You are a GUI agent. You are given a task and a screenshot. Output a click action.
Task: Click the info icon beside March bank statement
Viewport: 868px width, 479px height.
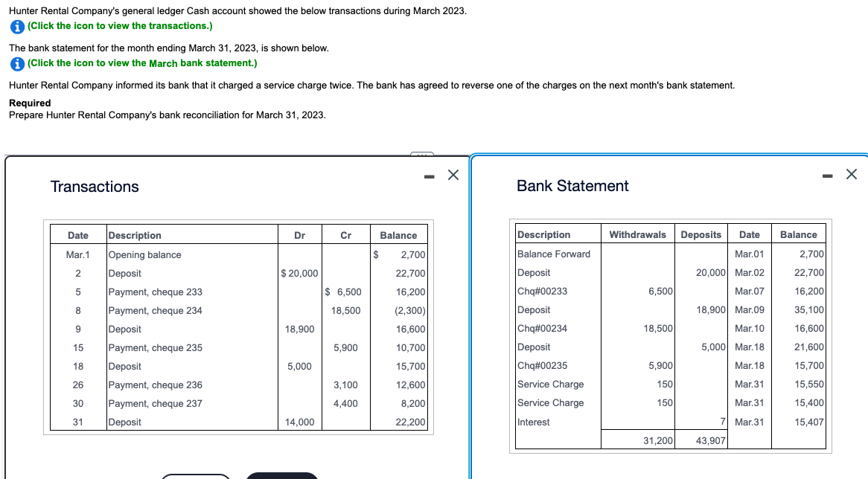[x=17, y=64]
